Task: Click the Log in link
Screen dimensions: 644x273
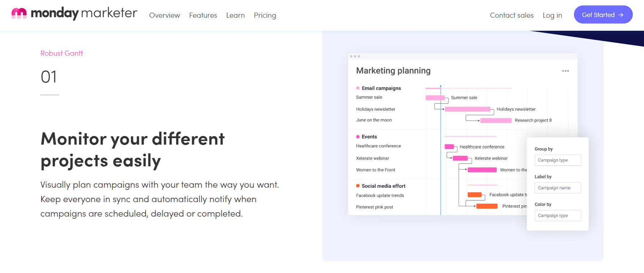Action: click(552, 15)
